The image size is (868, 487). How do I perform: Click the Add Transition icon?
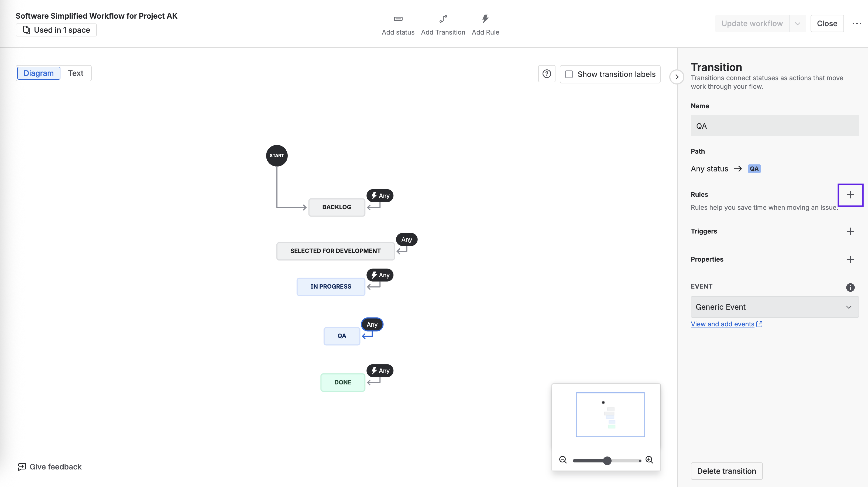[443, 19]
